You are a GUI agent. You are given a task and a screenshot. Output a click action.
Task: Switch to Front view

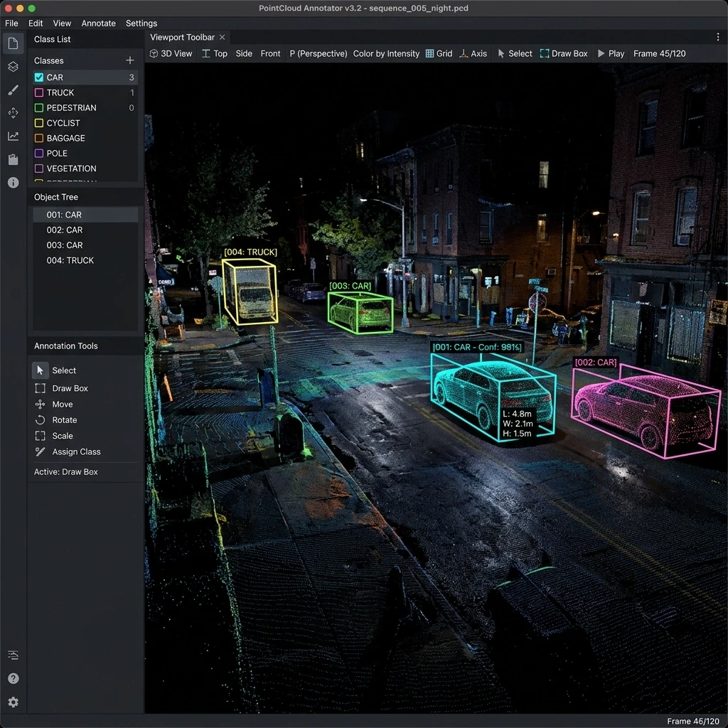(270, 54)
